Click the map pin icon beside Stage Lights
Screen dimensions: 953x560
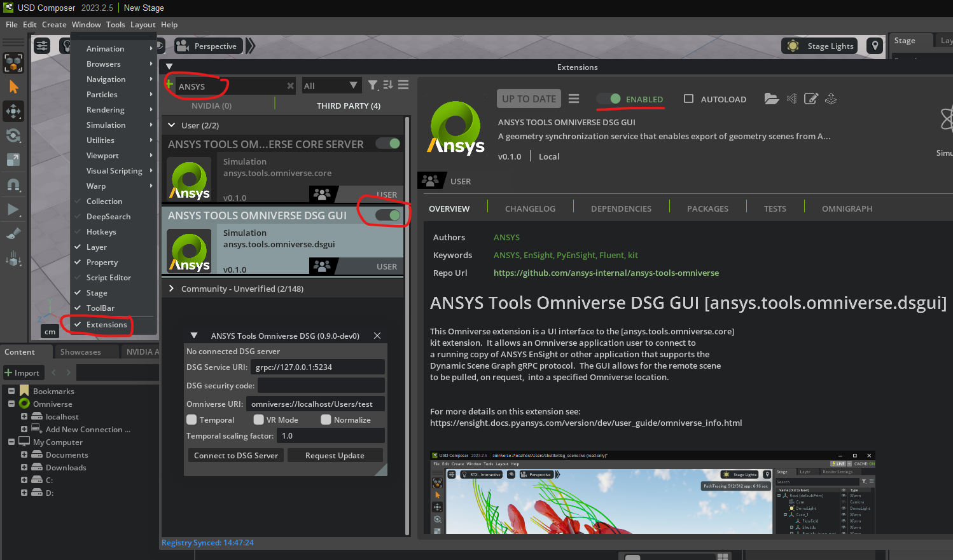pyautogui.click(x=875, y=46)
